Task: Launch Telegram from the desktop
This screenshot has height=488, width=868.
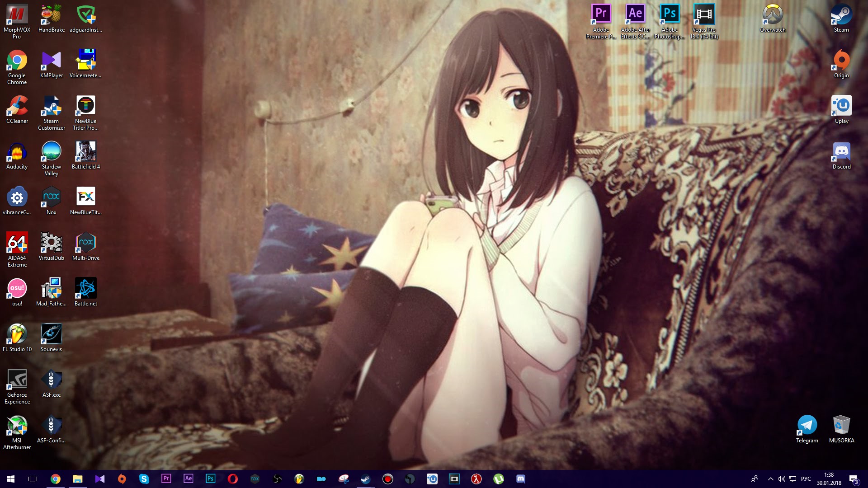Action: pos(807,425)
